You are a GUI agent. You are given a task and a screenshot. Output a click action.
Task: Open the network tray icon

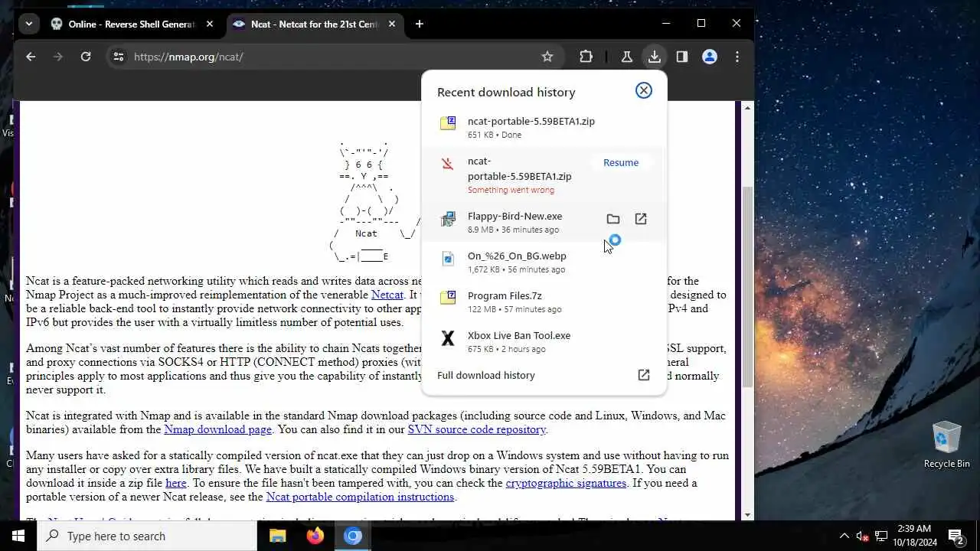(x=881, y=536)
